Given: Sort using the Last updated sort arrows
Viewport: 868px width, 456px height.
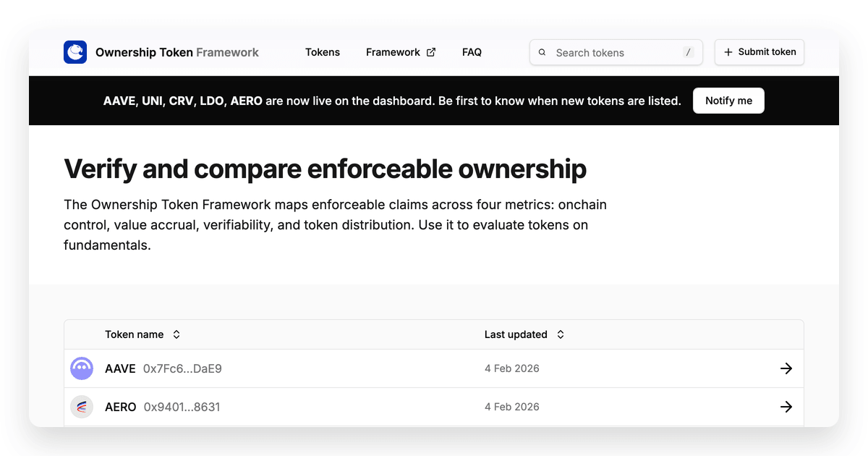Looking at the screenshot, I should pos(561,334).
